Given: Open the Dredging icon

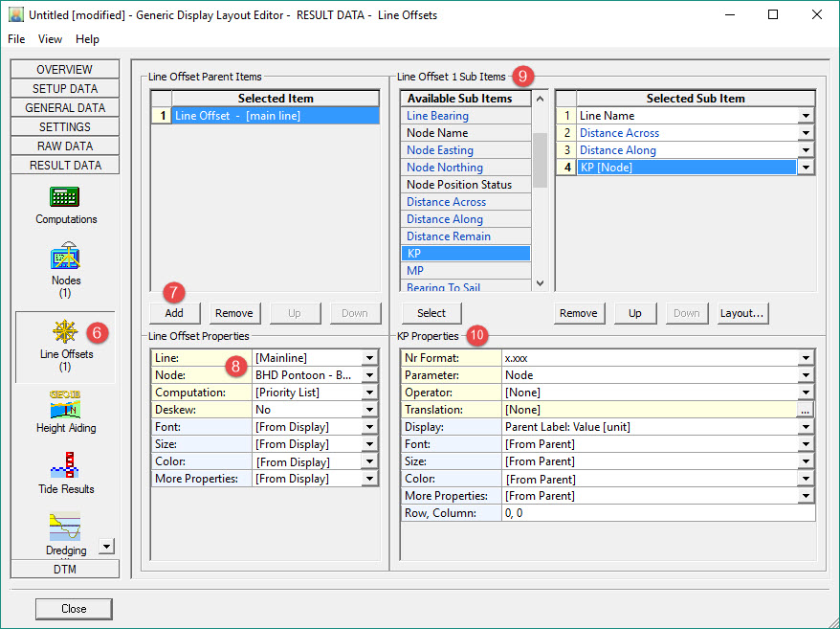Looking at the screenshot, I should point(65,528).
